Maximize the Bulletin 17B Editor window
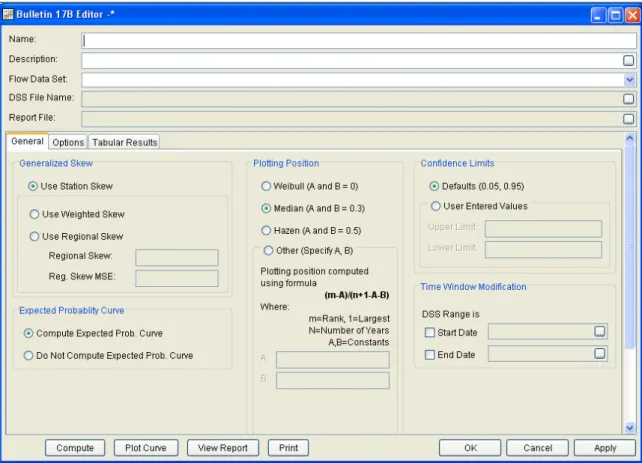Viewport: 642px width, 463px height. [615, 16]
